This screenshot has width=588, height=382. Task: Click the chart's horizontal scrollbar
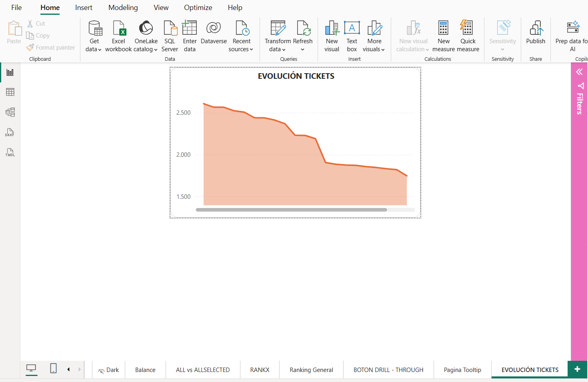point(291,210)
